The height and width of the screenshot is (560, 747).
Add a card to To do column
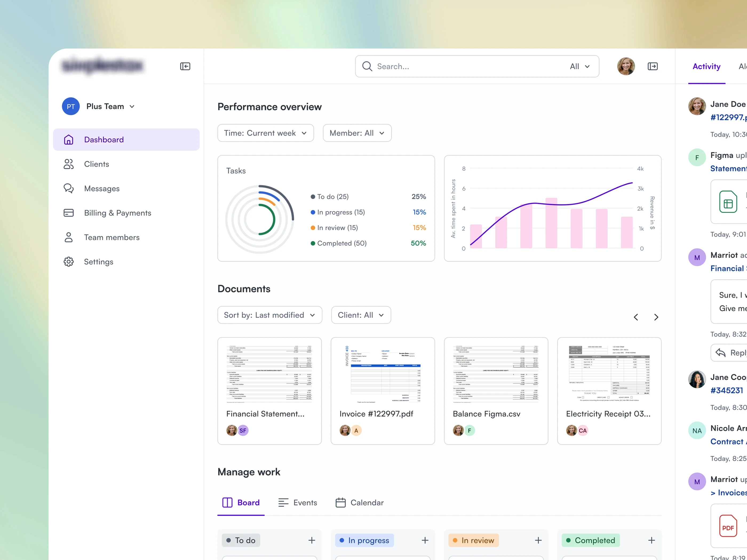tap(312, 541)
